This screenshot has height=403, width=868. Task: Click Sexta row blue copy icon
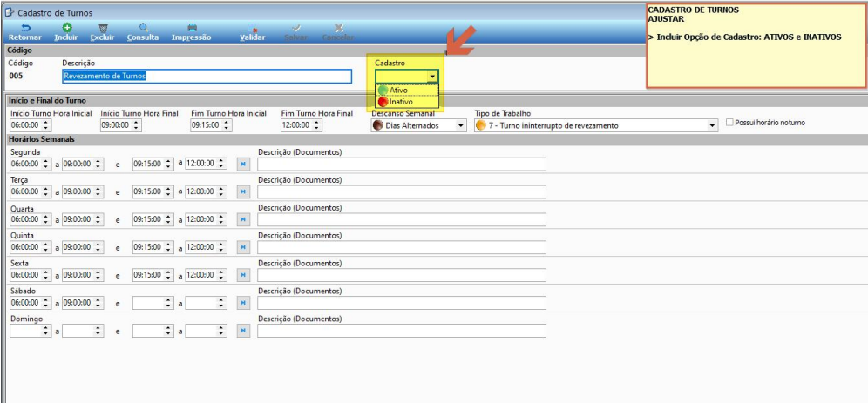(x=243, y=275)
